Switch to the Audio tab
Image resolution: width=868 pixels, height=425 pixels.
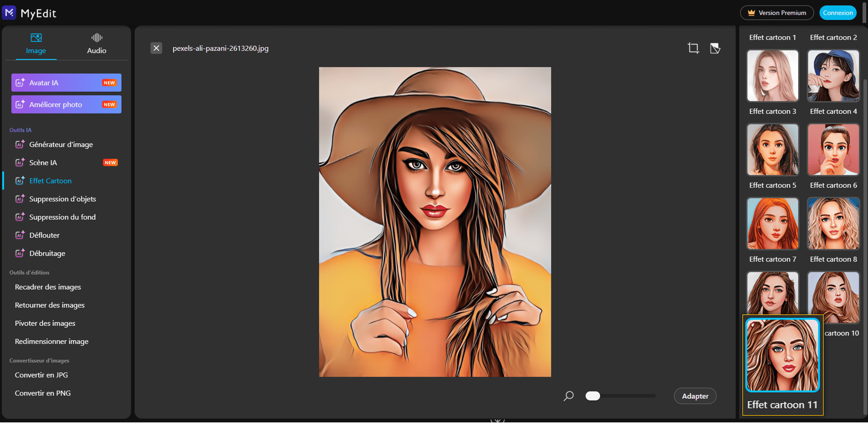97,44
